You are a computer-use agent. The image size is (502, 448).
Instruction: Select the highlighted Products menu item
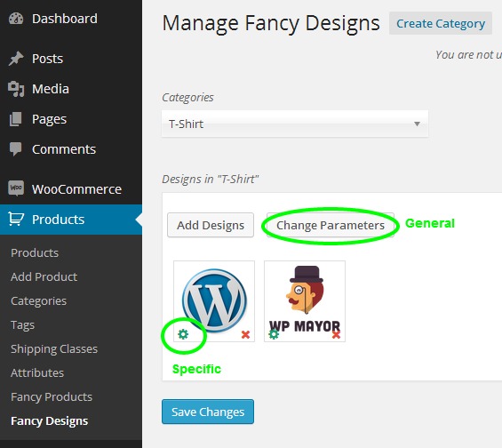71,220
